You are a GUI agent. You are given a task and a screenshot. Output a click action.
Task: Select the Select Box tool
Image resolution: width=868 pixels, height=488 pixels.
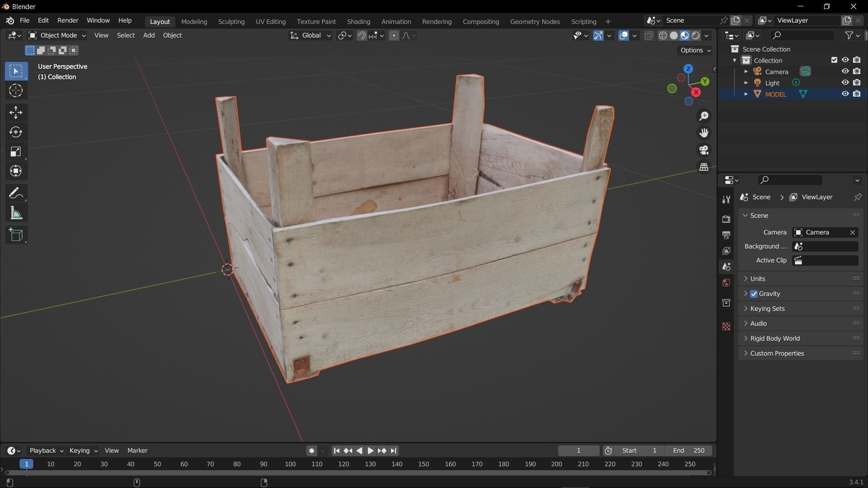tap(16, 71)
